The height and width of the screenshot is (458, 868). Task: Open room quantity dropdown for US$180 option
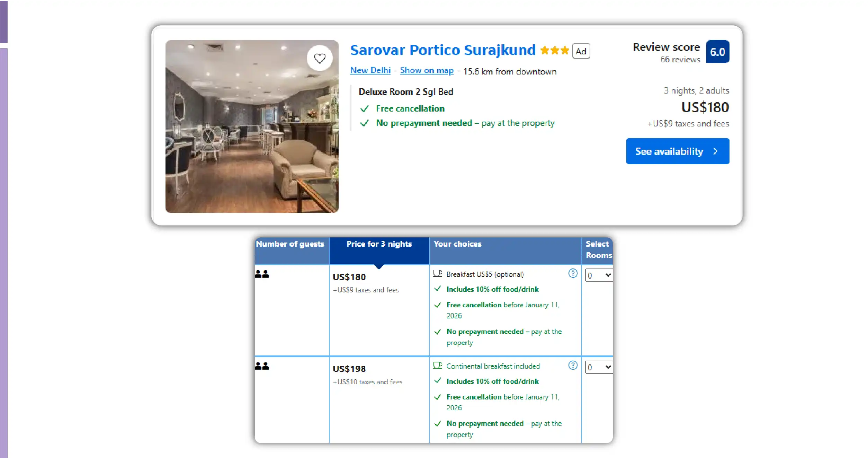tap(598, 275)
